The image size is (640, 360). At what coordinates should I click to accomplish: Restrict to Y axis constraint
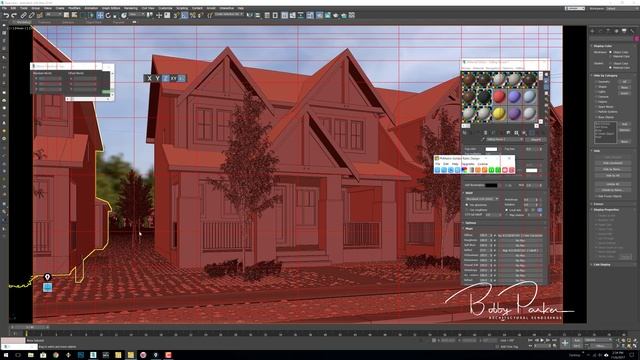tap(157, 78)
